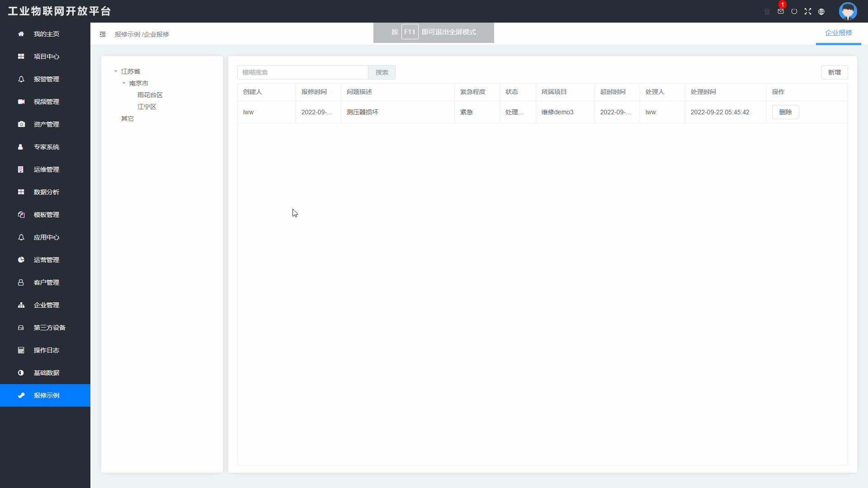Log out using the power icon

[794, 11]
